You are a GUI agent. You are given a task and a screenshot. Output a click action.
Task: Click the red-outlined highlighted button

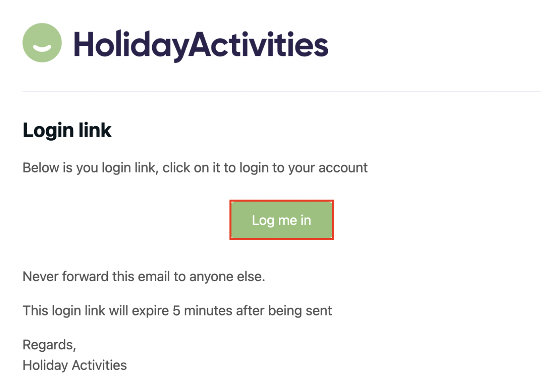(282, 220)
